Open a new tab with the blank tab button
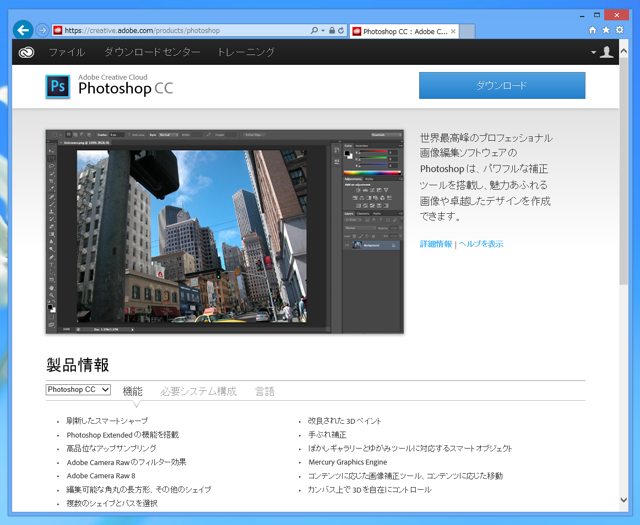The width and height of the screenshot is (640, 525). (x=467, y=31)
